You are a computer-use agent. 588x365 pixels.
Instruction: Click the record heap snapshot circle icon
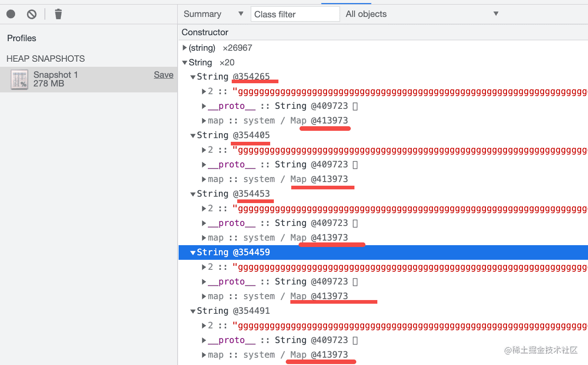[11, 14]
